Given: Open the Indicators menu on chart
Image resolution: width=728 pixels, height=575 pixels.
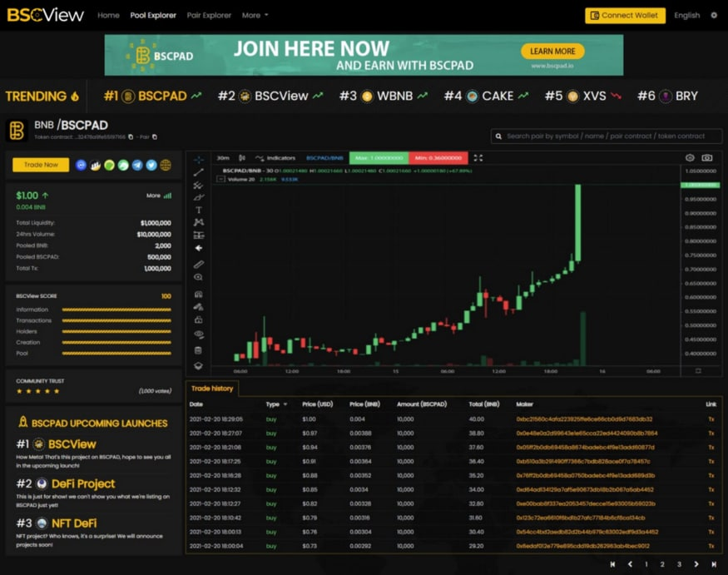Looking at the screenshot, I should (275, 158).
